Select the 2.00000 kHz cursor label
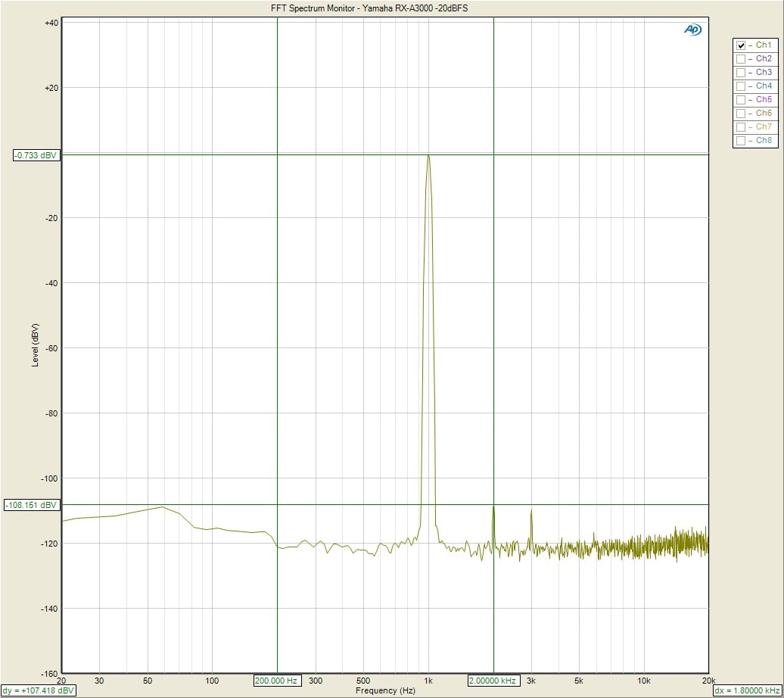This screenshot has height=698, width=784. point(493,681)
